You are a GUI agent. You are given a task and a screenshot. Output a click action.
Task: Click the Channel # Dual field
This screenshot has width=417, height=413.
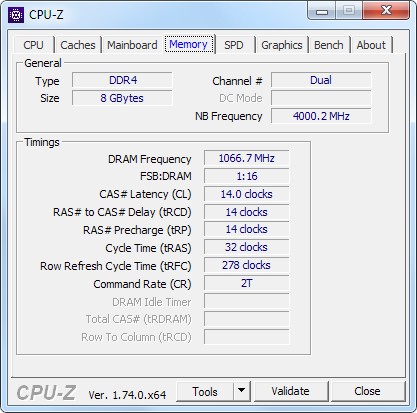coord(321,80)
